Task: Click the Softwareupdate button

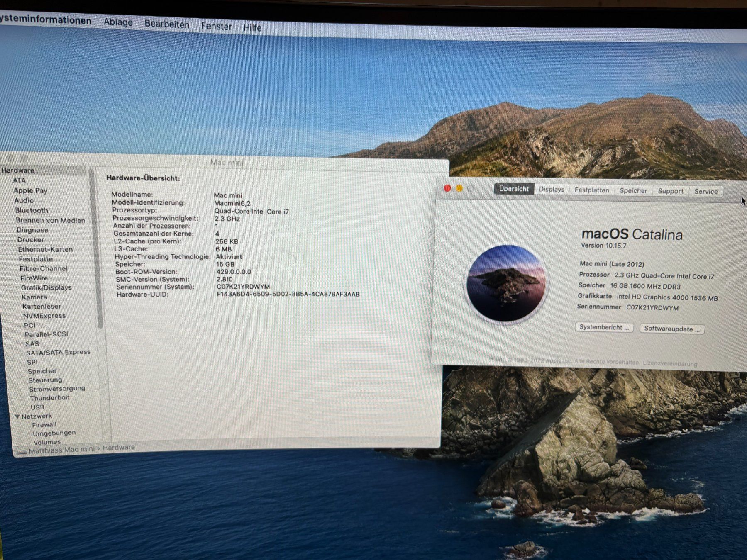Action: pyautogui.click(x=672, y=329)
